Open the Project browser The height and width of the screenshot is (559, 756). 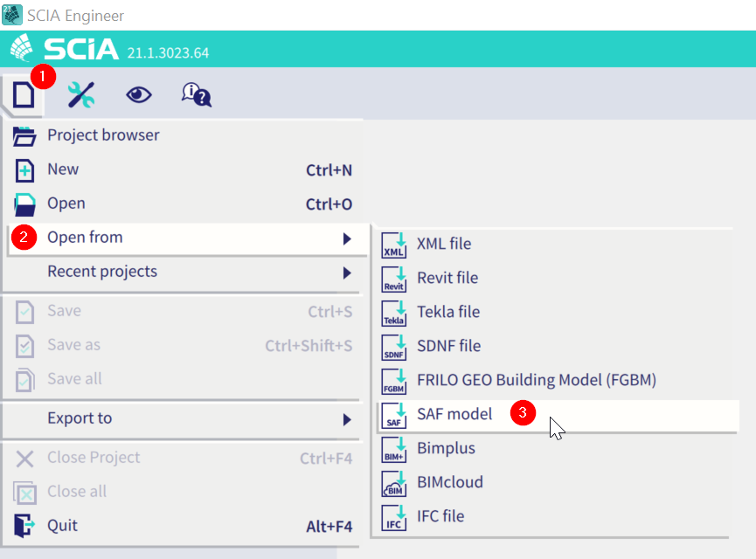(103, 135)
